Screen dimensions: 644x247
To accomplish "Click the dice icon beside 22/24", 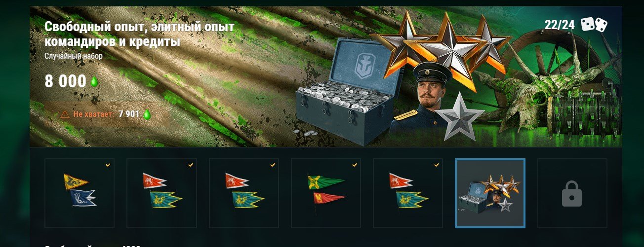I will pyautogui.click(x=594, y=24).
